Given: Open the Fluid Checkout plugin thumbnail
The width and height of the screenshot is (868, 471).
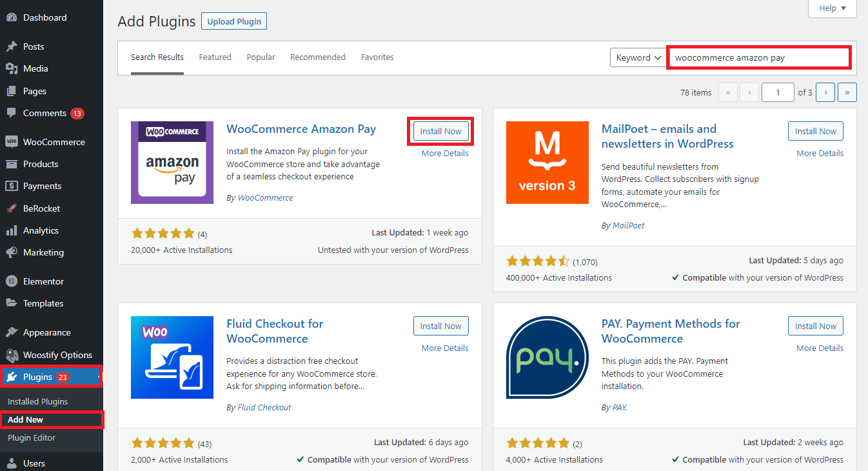Looking at the screenshot, I should 172,357.
